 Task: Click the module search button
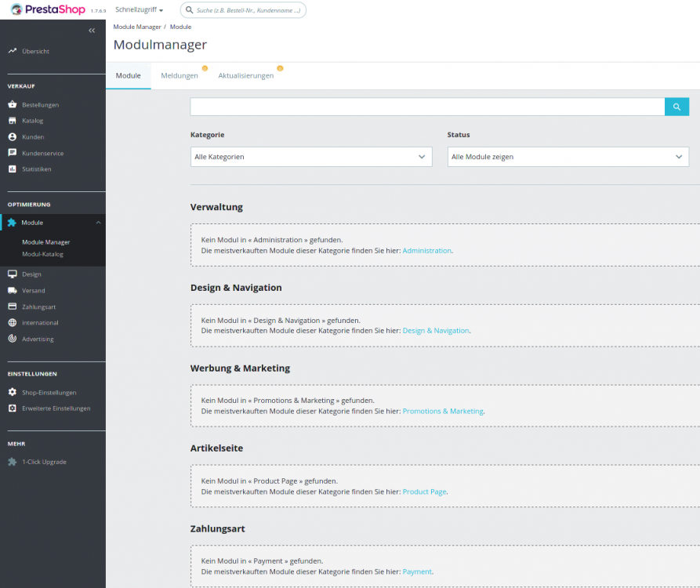(x=676, y=107)
